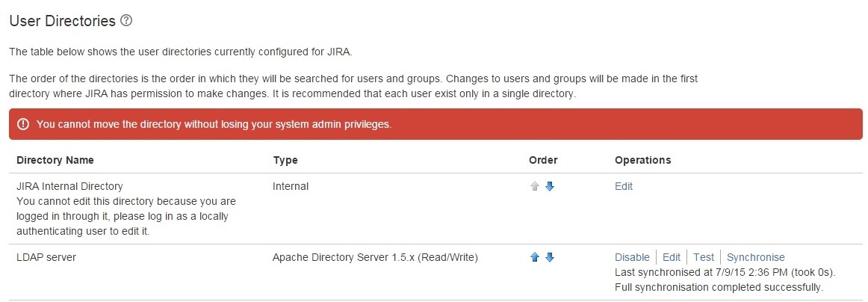Click the User Directories page heading
The image size is (868, 302).
click(x=62, y=21)
